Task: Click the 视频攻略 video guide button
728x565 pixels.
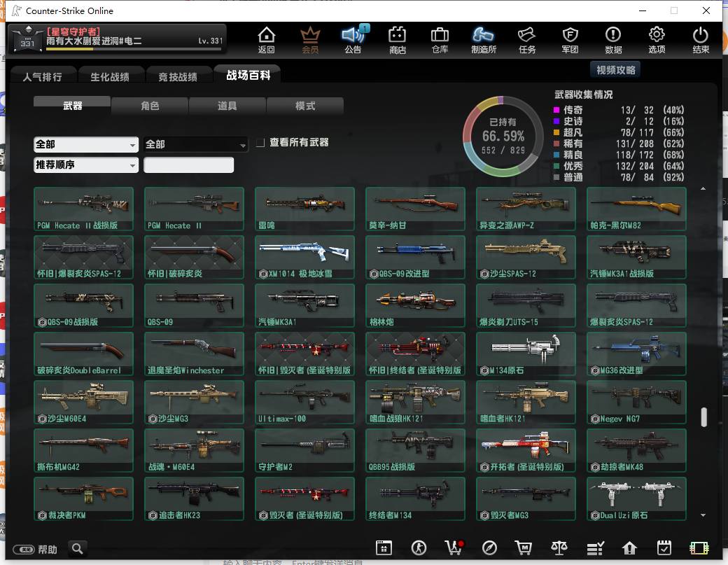Action: [615, 70]
